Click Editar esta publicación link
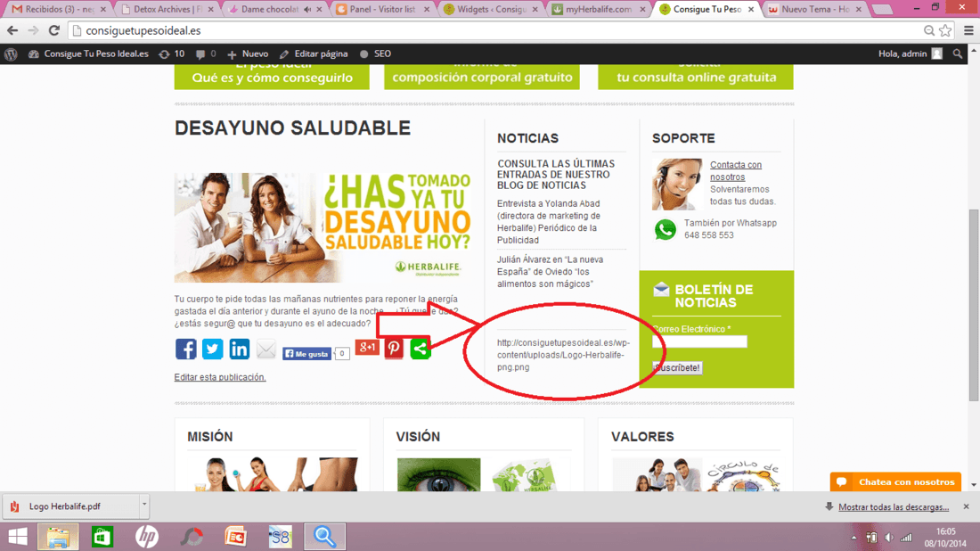 pyautogui.click(x=220, y=377)
